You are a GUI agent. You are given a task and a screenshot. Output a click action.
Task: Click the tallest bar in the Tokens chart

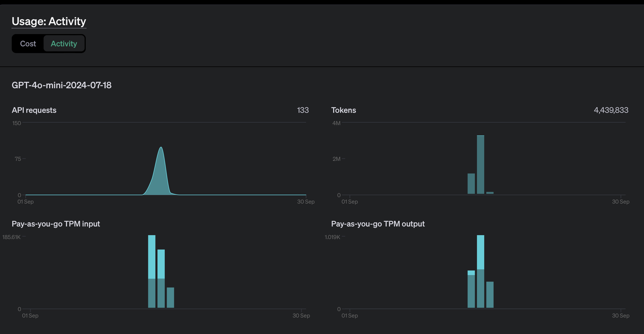pyautogui.click(x=480, y=165)
